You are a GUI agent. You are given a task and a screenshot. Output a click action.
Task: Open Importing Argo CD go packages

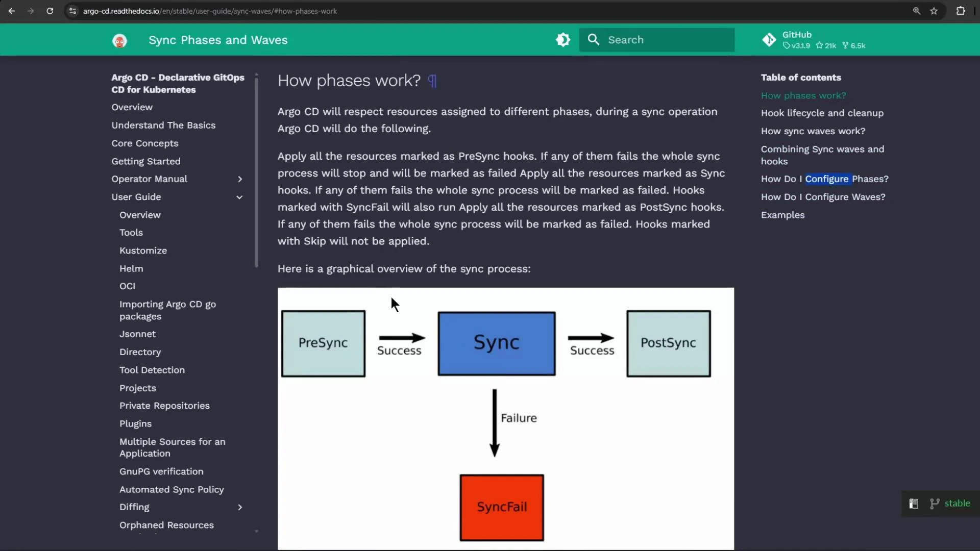(x=167, y=310)
